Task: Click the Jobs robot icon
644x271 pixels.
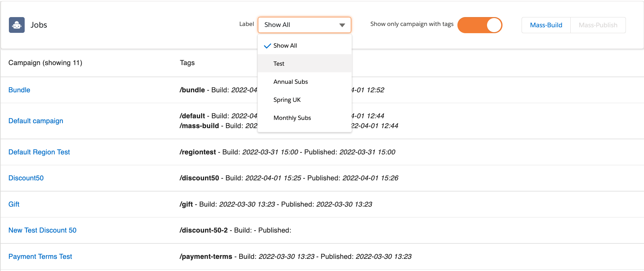Action: tap(17, 25)
